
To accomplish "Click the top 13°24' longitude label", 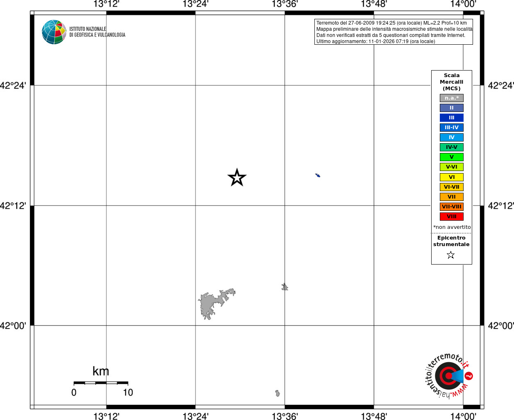I will (x=196, y=4).
